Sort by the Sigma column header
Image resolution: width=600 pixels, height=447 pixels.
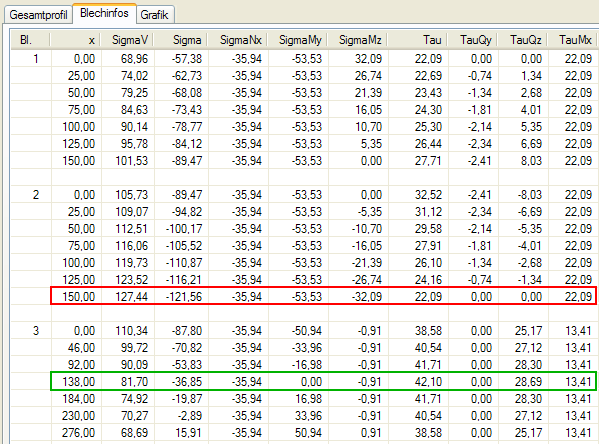[186, 39]
